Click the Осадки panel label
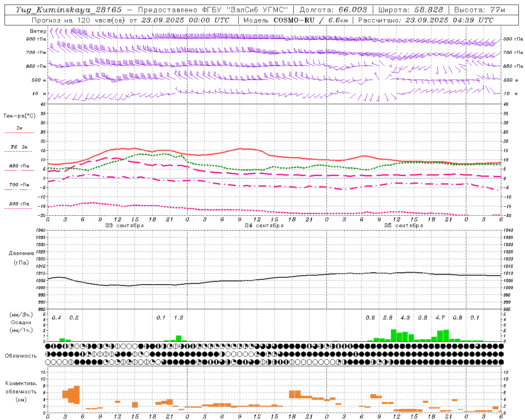Image resolution: width=525 pixels, height=420 pixels. point(21,322)
